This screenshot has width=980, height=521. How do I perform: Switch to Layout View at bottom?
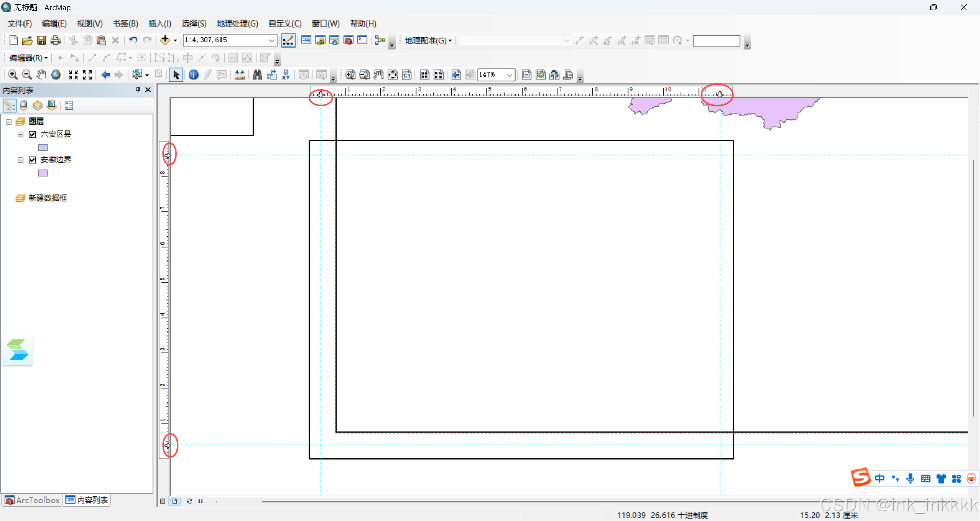pos(175,501)
